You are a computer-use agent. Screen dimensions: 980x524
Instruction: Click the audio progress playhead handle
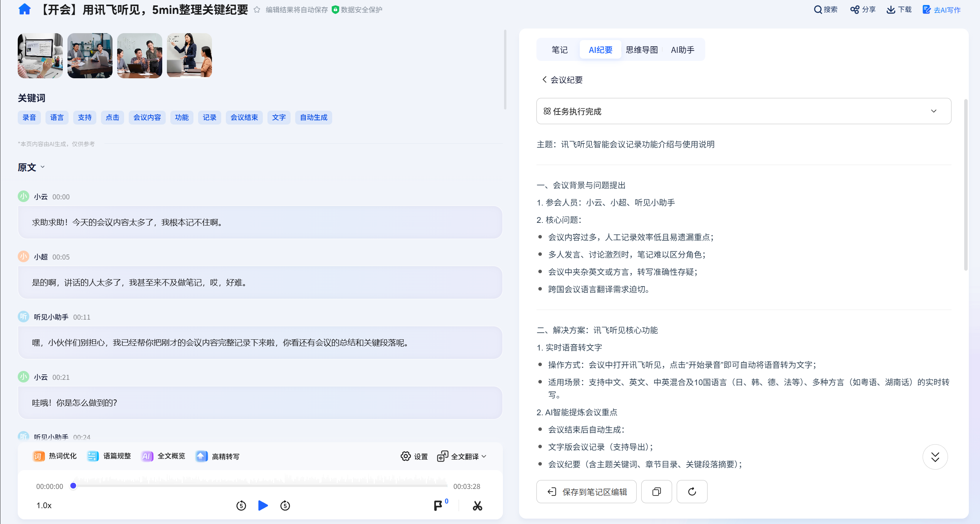(73, 485)
